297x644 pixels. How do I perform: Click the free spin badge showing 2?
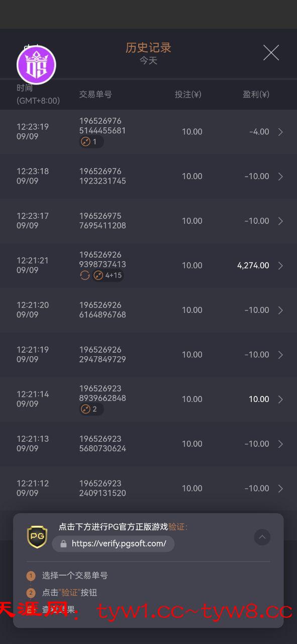(91, 409)
